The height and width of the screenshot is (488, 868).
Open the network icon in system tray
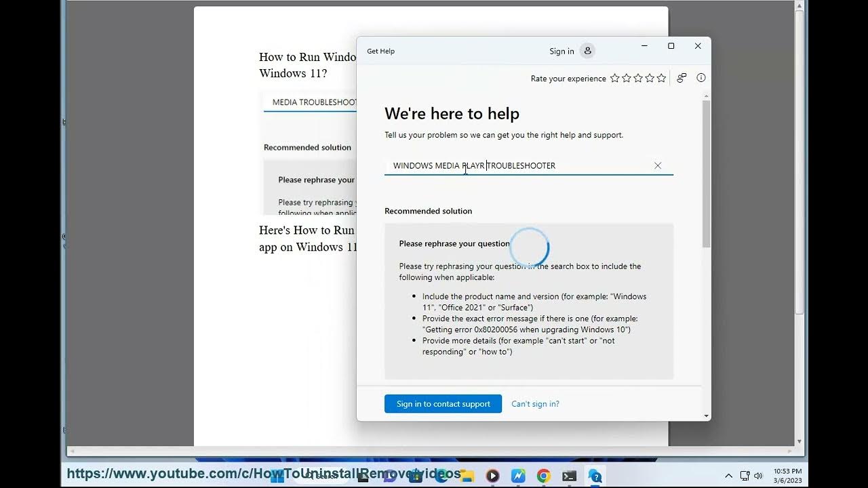(x=745, y=476)
